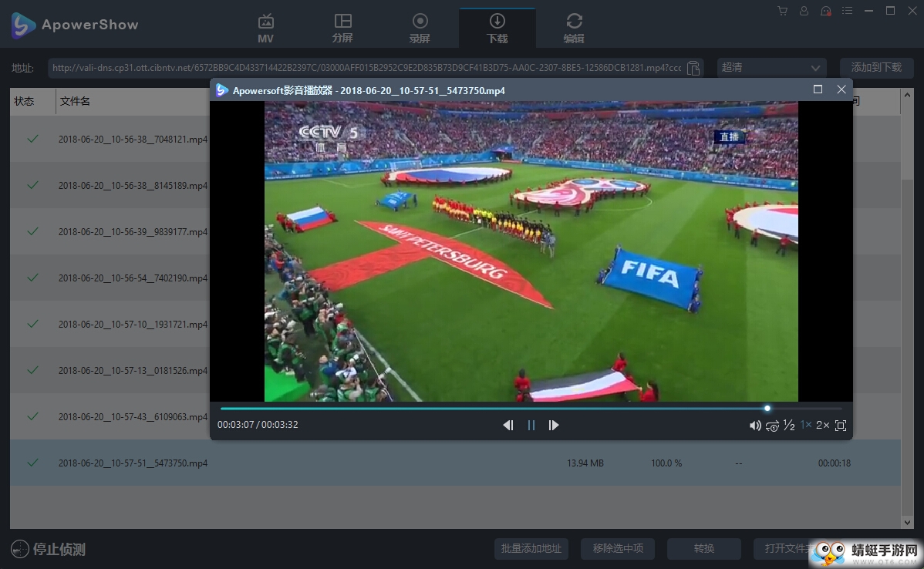
Task: Expand the 超清 quality dropdown
Action: [771, 68]
